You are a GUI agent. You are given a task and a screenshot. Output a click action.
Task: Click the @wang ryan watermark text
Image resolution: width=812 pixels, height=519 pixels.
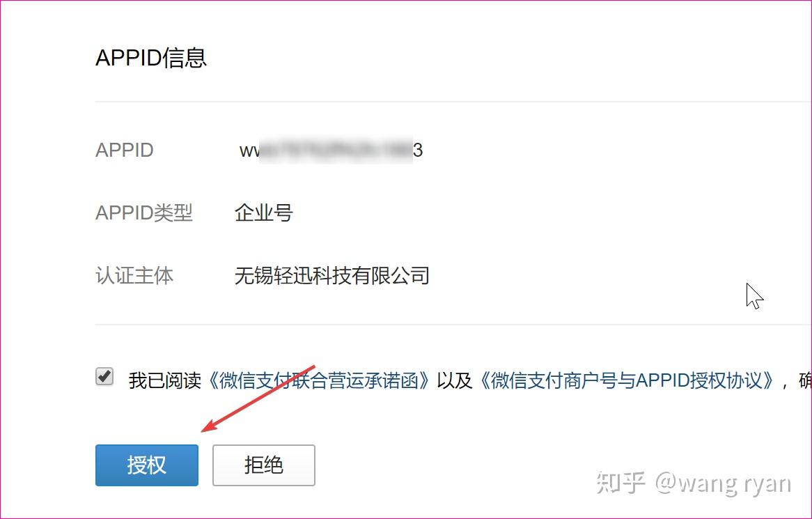(724, 483)
